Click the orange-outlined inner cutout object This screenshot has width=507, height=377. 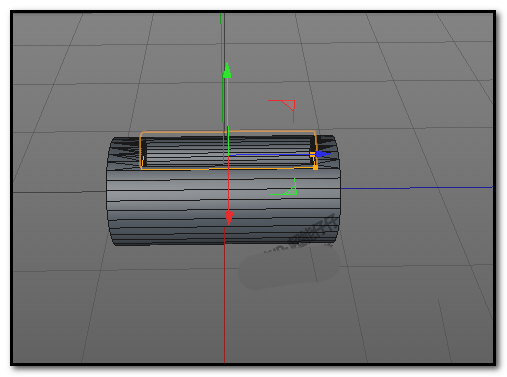[x=228, y=150]
